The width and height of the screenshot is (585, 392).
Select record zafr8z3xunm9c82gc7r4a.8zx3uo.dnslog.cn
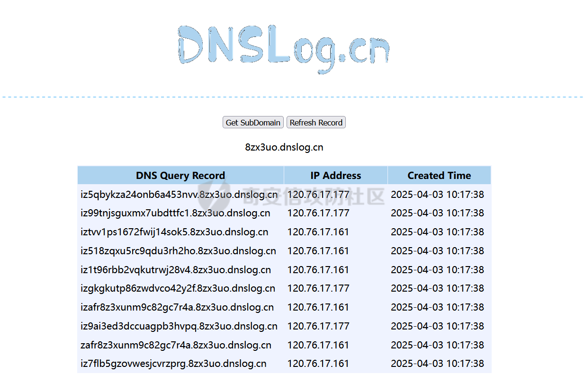point(176,345)
